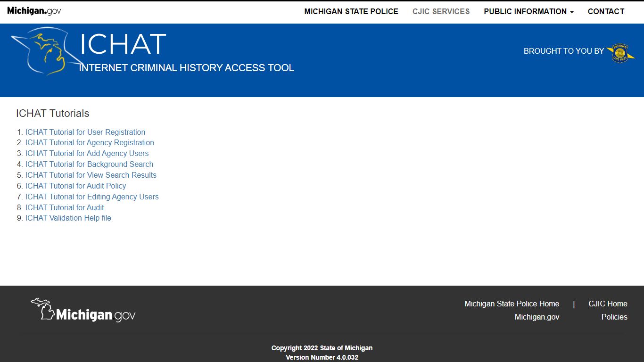
Task: Open ICHAT Validation Help file
Action: click(68, 218)
